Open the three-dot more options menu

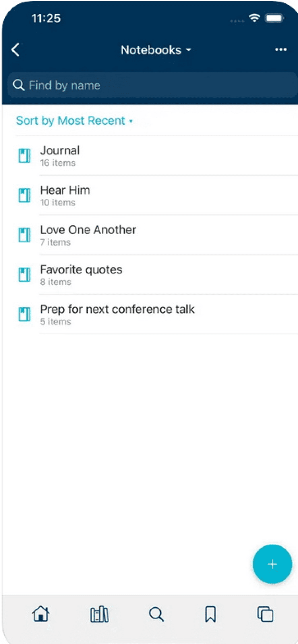coord(281,50)
